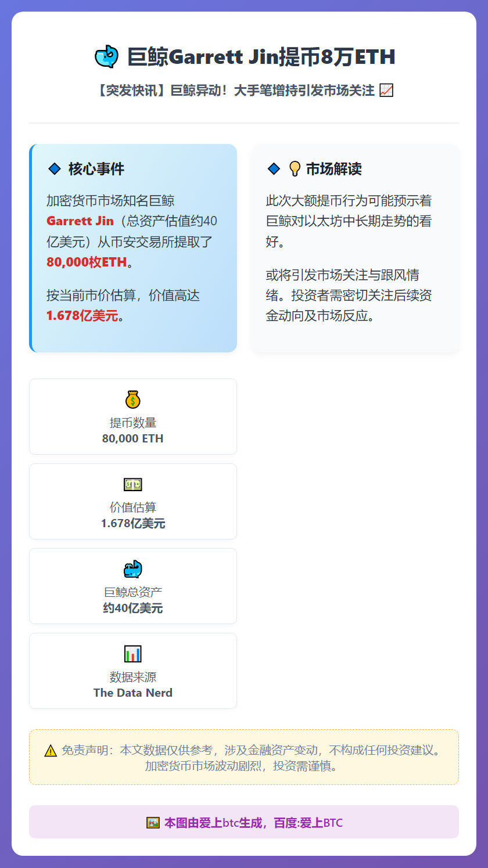Click the whale emoji beside the title
This screenshot has width=488, height=868.
click(x=106, y=57)
